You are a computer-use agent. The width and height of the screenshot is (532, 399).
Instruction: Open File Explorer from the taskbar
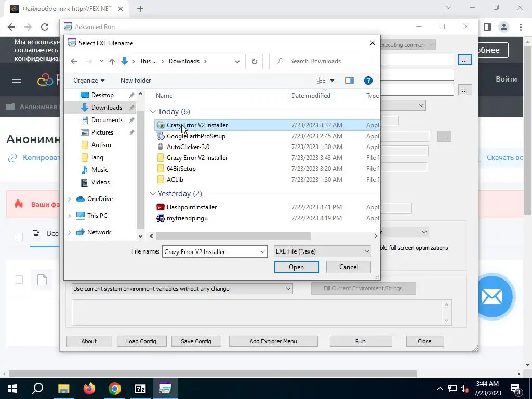click(63, 389)
